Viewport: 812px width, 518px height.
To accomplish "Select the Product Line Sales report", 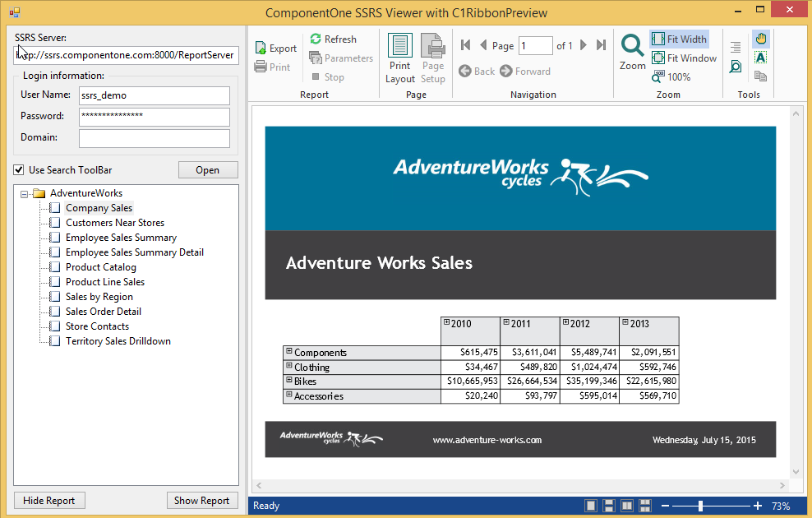I will 105,282.
